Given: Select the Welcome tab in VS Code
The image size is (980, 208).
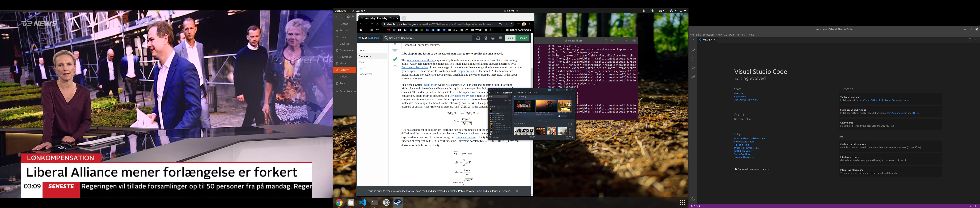Looking at the screenshot, I should coord(707,40).
